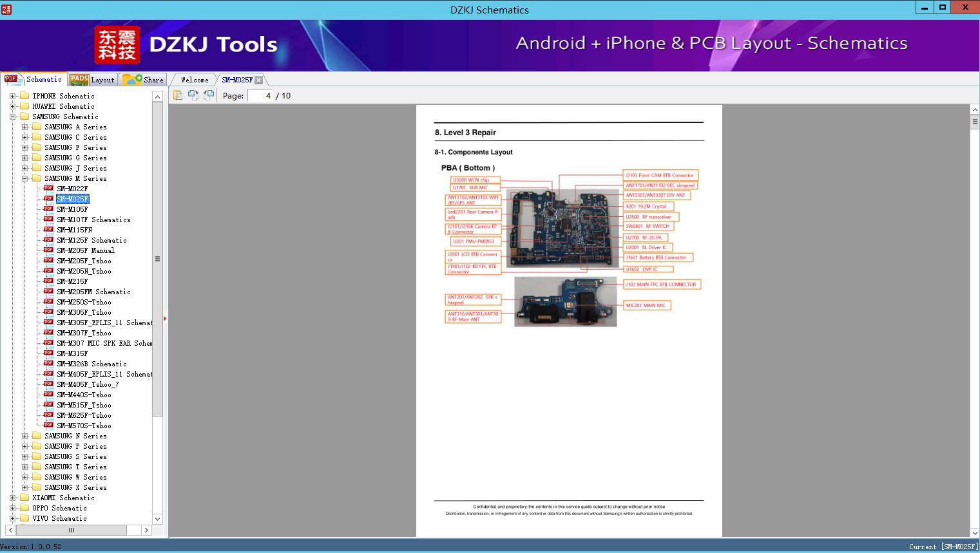
Task: Click the DZKJ red logo in banner
Action: click(117, 45)
